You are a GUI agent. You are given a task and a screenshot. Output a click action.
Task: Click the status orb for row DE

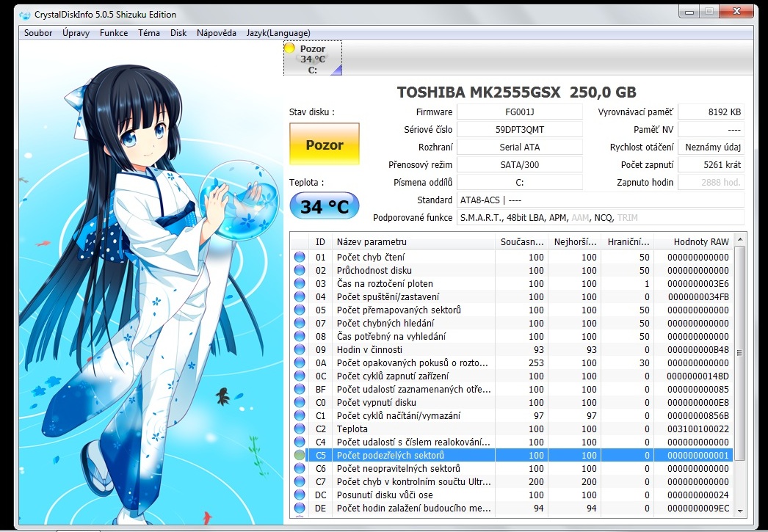pos(300,508)
